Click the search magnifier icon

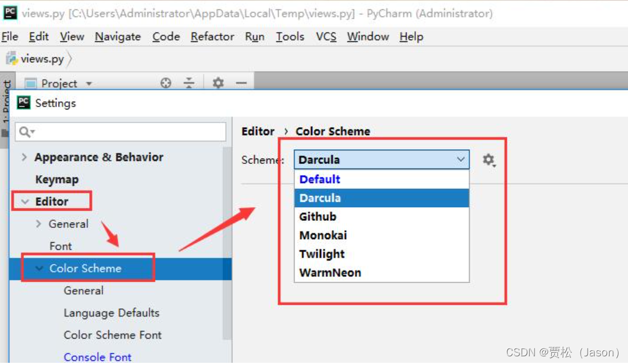27,131
